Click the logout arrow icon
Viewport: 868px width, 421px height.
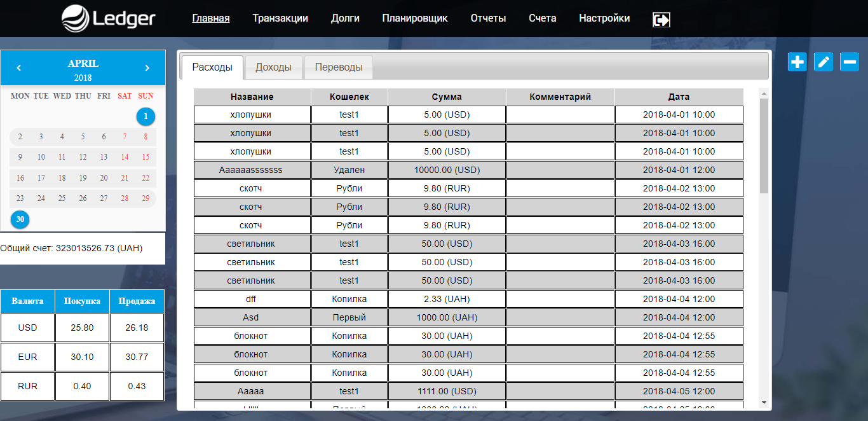661,20
